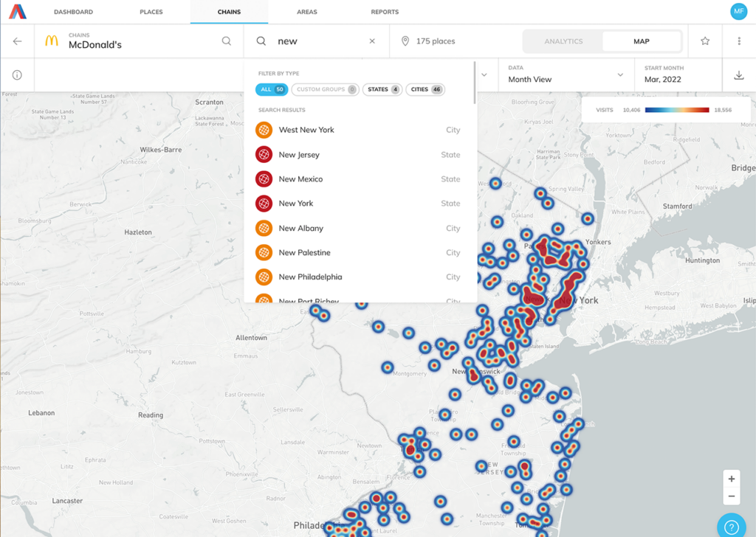Click the favorite star icon
Screen dimensions: 756x537
coord(705,41)
